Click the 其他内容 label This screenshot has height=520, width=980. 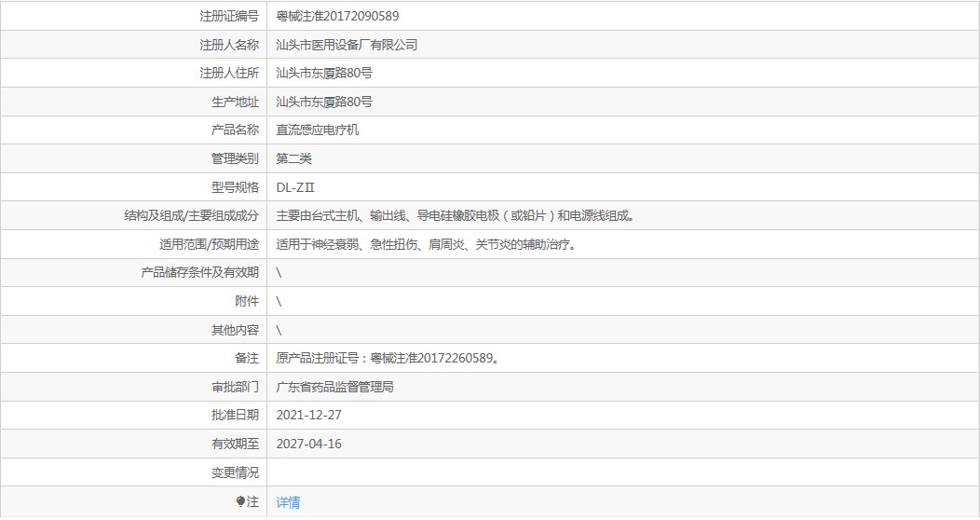click(235, 330)
